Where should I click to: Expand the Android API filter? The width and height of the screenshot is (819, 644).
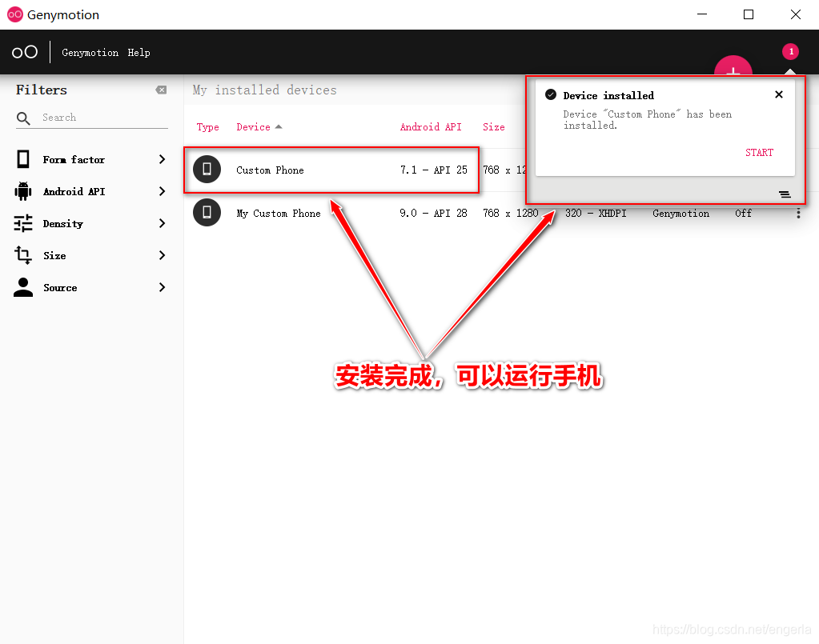point(162,191)
